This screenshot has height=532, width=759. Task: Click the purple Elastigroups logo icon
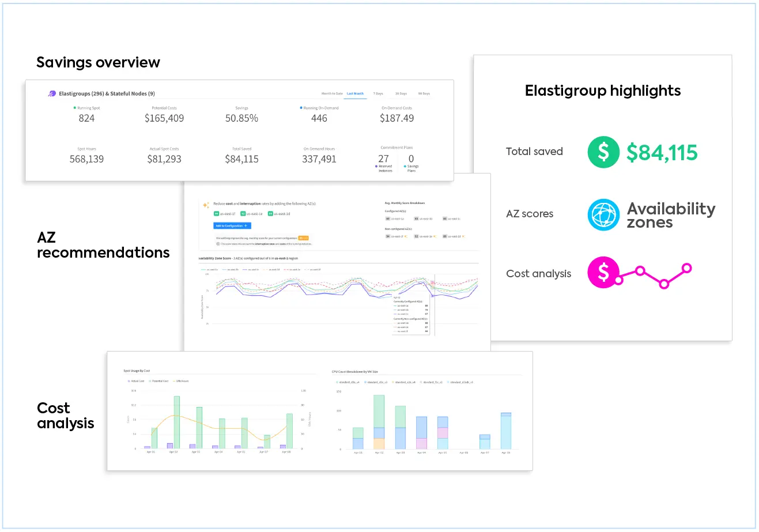click(52, 93)
